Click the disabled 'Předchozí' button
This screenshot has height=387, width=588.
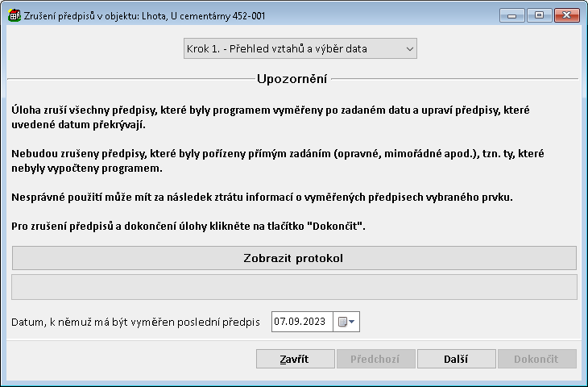click(375, 360)
